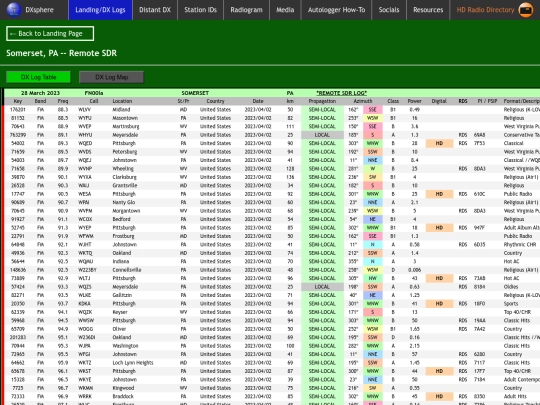Click the Wheeling location cell

point(123,169)
